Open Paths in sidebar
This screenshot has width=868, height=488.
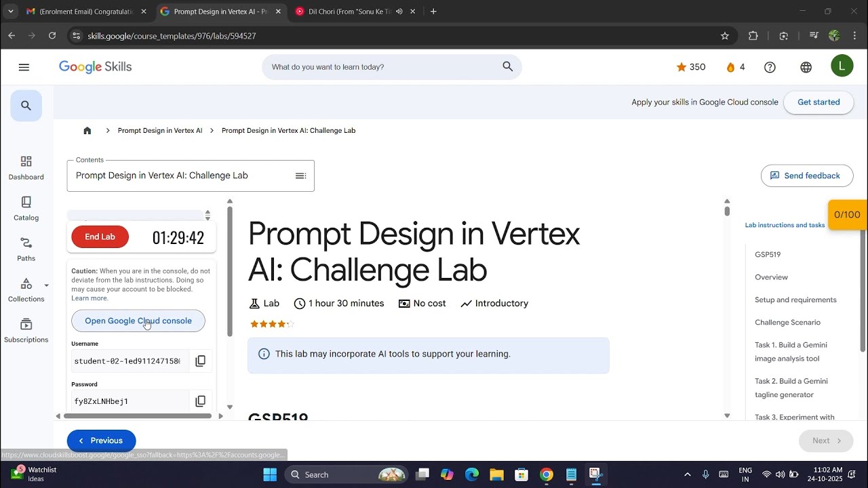click(26, 249)
